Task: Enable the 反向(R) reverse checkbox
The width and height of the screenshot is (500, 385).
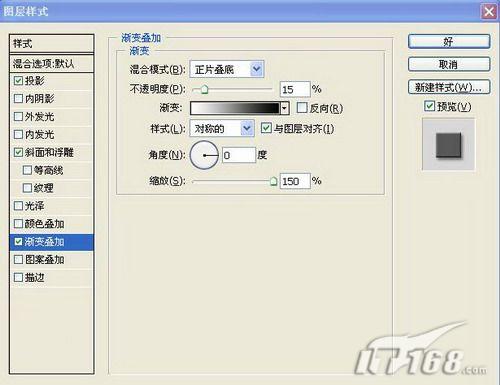Action: 301,108
